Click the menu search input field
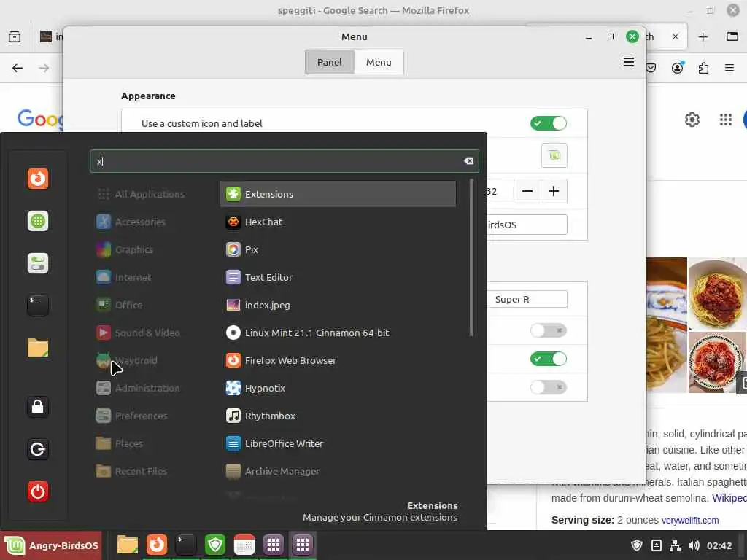This screenshot has height=560, width=747. [x=285, y=161]
